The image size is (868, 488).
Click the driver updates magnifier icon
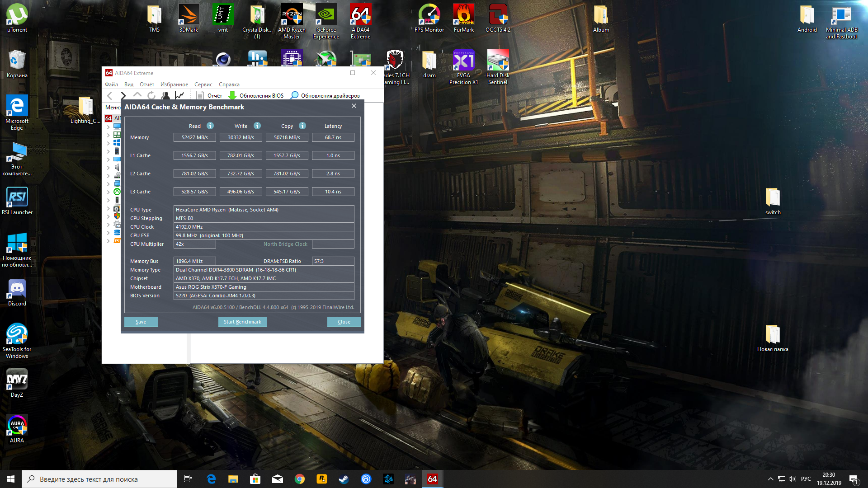pyautogui.click(x=294, y=95)
